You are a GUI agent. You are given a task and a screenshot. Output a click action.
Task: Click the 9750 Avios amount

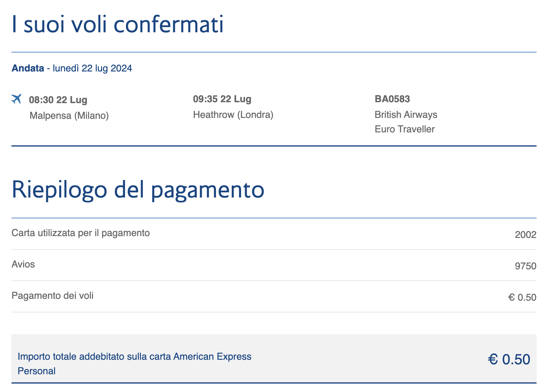525,266
